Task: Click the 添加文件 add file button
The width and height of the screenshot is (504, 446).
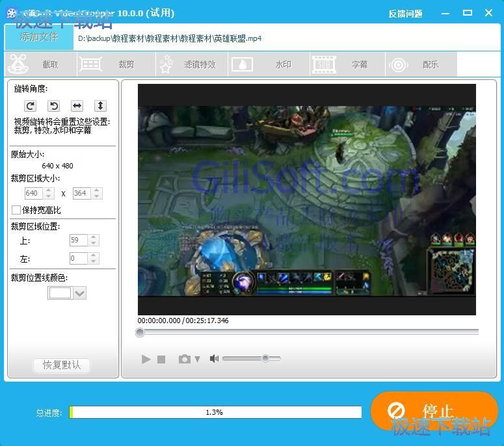Action: pyautogui.click(x=39, y=37)
